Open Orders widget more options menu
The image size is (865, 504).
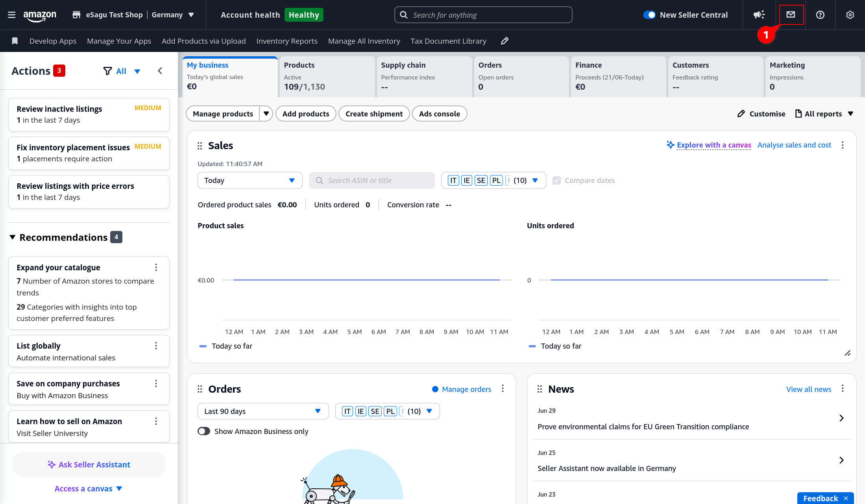coord(503,389)
